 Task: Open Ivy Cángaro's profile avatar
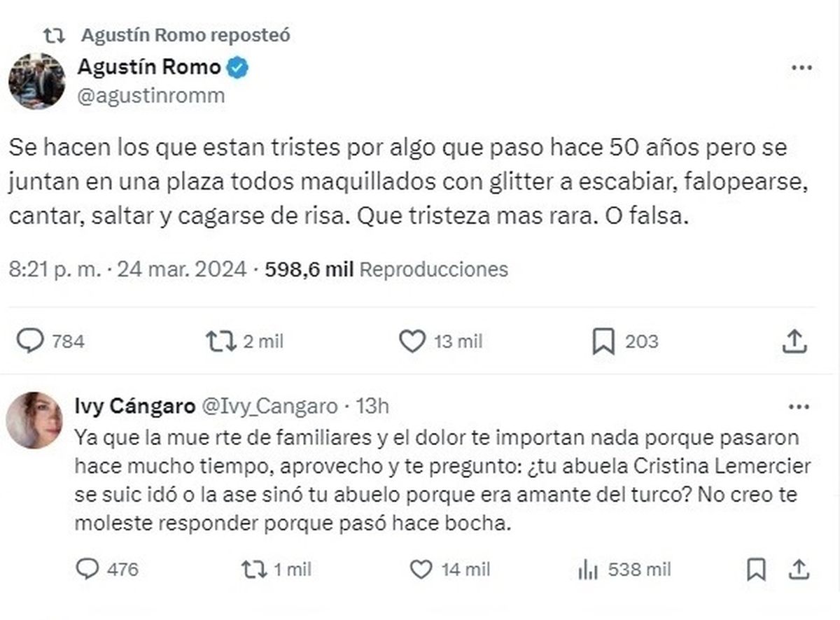[34, 420]
